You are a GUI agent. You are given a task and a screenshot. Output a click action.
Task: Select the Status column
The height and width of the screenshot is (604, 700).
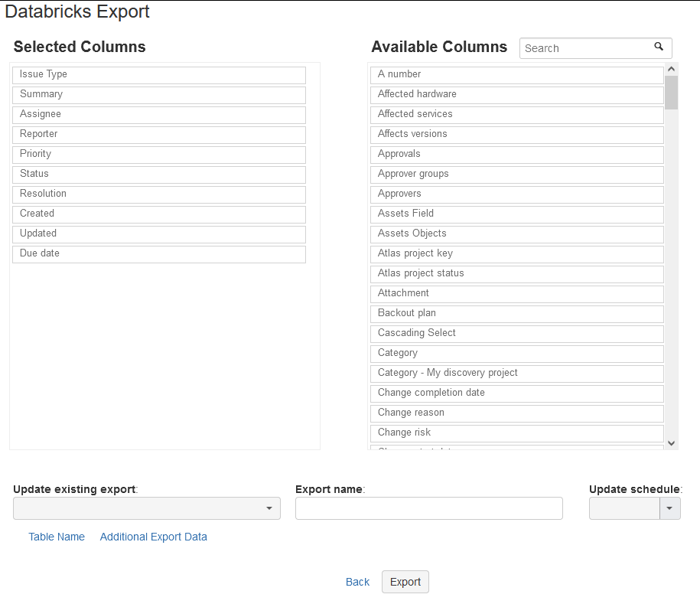(159, 175)
